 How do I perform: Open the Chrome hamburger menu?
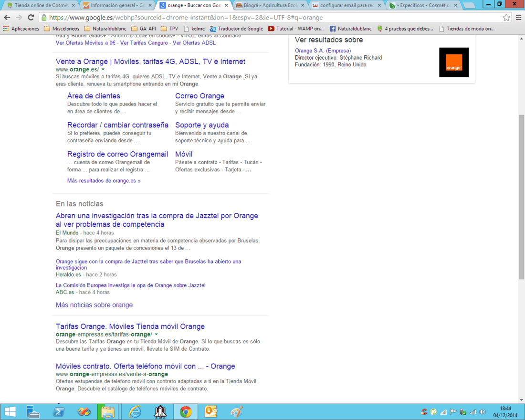[518, 17]
